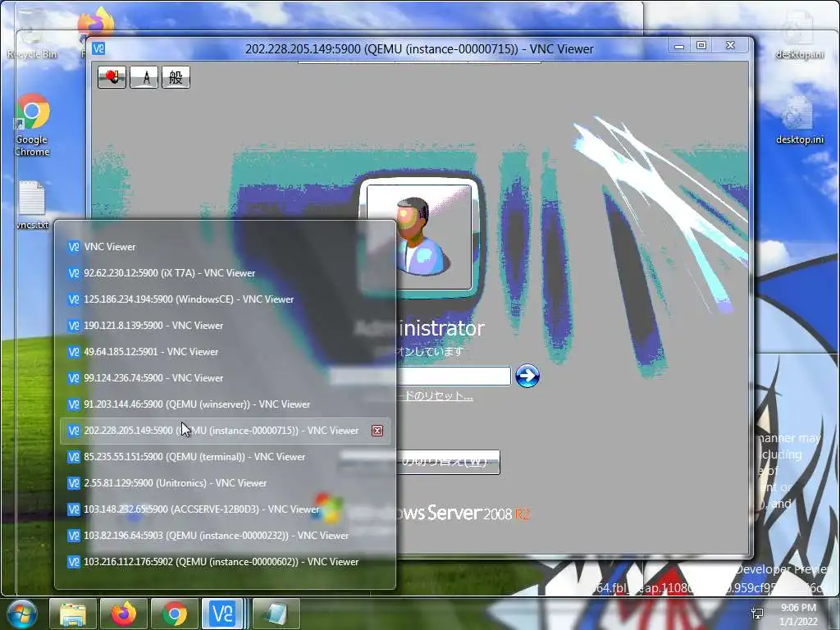This screenshot has height=630, width=840.
Task: Select the 'VNC Viewer' window preview entry
Action: (x=225, y=247)
